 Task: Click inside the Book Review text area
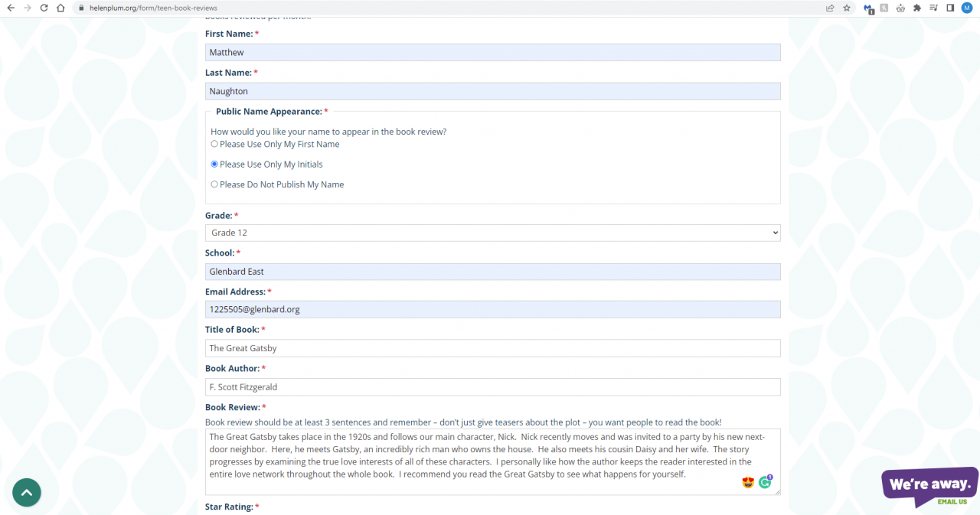[x=493, y=462]
